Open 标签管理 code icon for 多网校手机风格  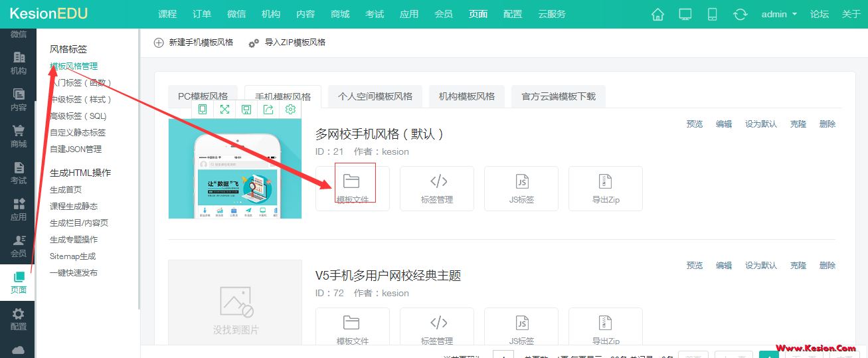(x=437, y=189)
